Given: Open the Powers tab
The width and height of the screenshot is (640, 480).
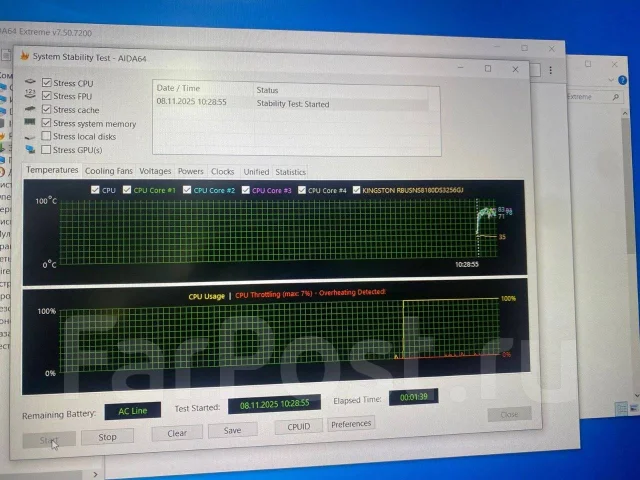Looking at the screenshot, I should [x=191, y=171].
